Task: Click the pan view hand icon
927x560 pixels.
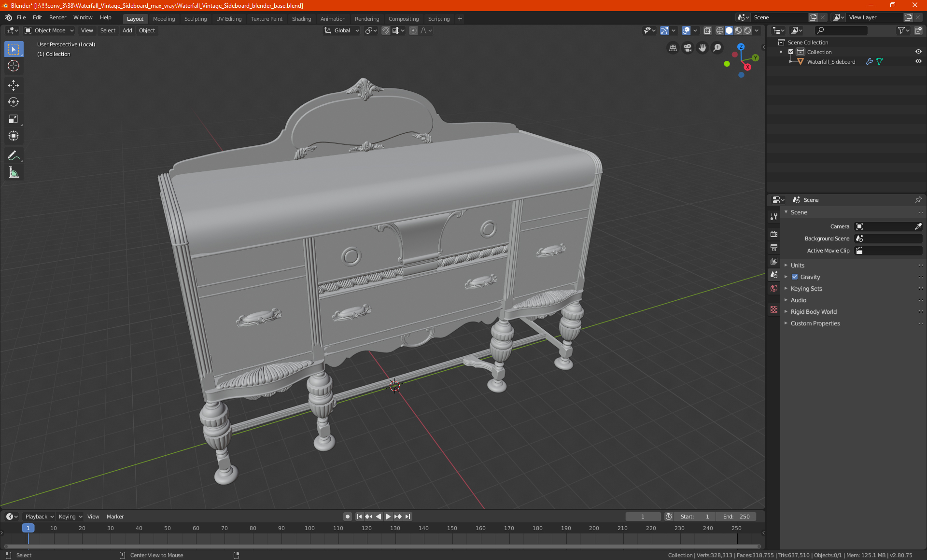Action: [x=702, y=48]
